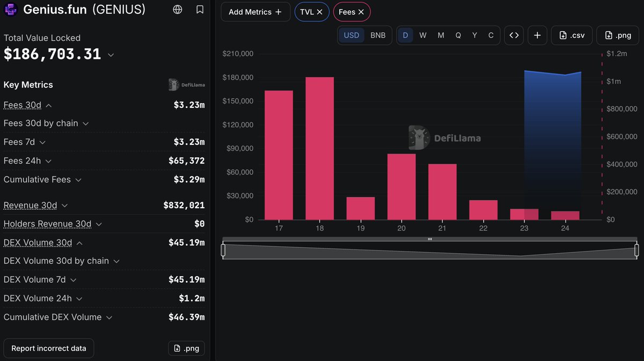Expand the Cumulative DEX Volume row
This screenshot has height=361, width=644.
(x=109, y=318)
